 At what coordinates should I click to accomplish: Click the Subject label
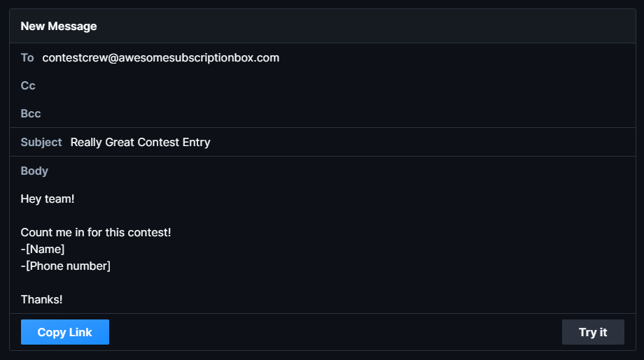(x=41, y=143)
